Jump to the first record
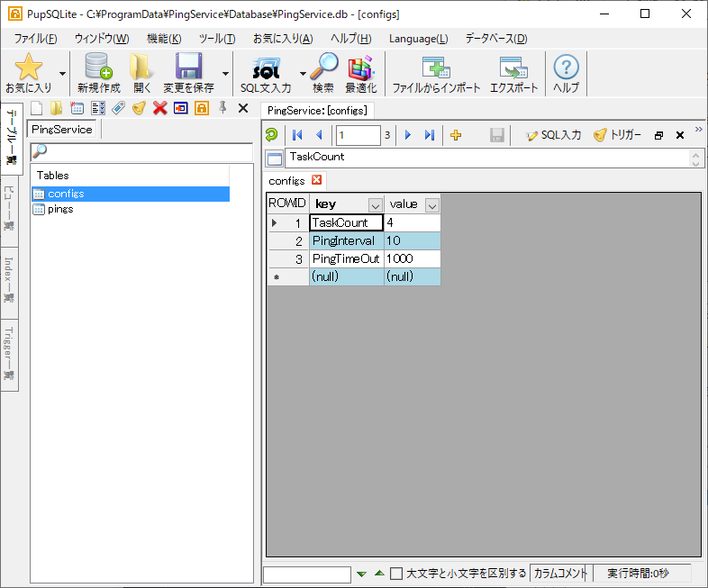The image size is (708, 588). click(297, 135)
